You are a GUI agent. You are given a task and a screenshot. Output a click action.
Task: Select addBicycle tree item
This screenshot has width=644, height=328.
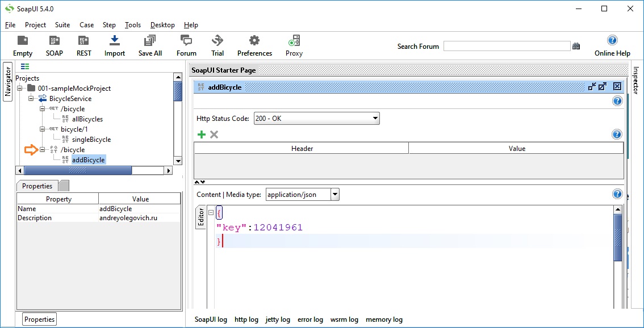pos(88,160)
